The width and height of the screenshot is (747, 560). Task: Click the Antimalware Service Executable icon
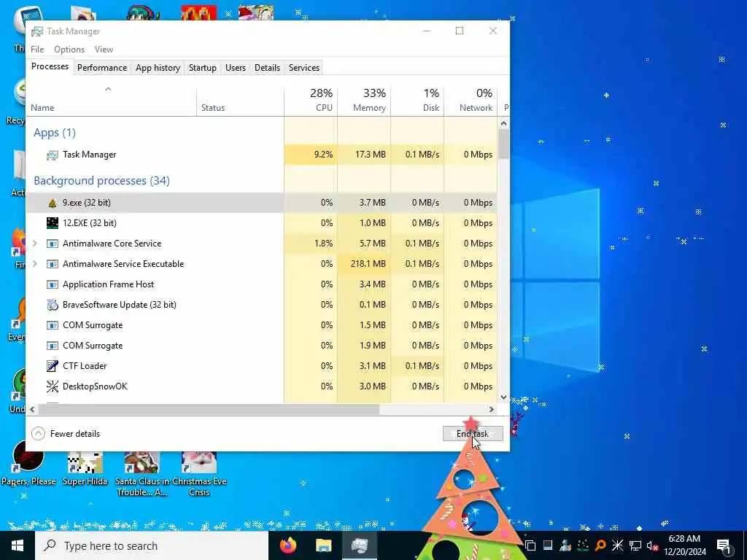pos(53,264)
